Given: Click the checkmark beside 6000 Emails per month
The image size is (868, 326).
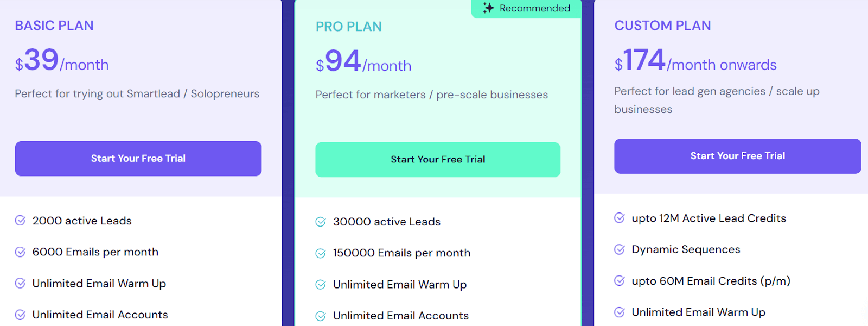Looking at the screenshot, I should pos(20,252).
